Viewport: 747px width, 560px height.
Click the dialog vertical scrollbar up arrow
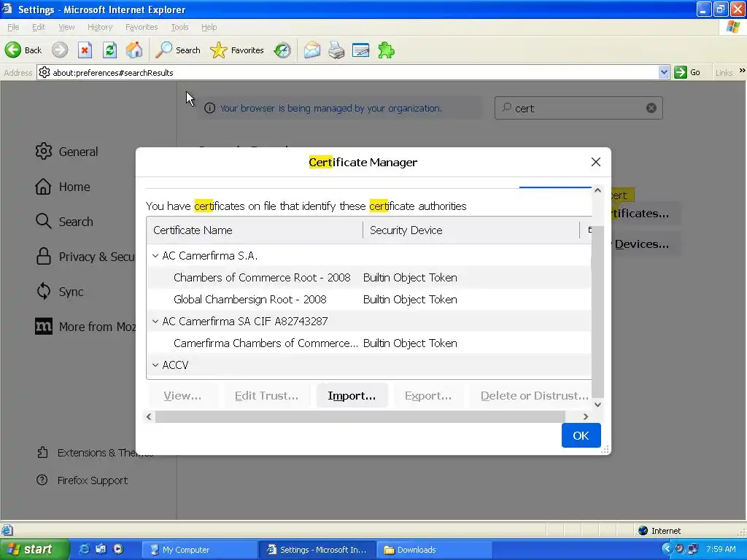597,190
